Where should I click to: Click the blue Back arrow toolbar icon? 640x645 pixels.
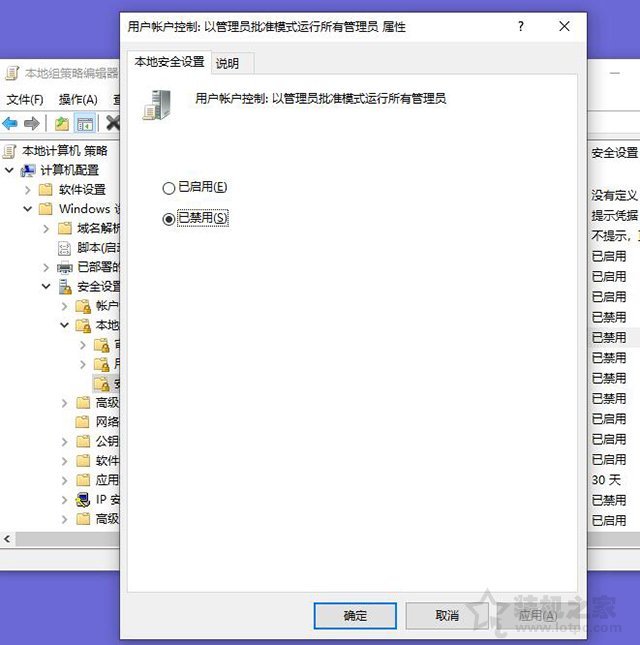[x=10, y=123]
